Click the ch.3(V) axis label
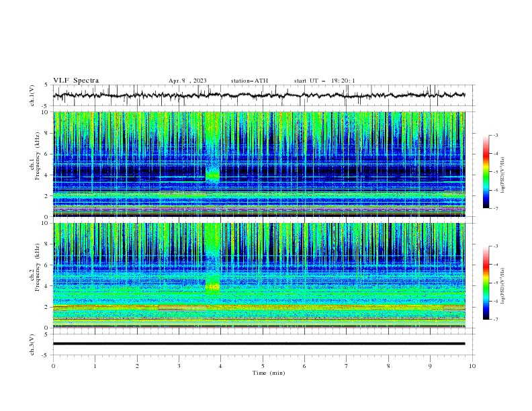This screenshot has height=411, width=532. tap(32, 345)
